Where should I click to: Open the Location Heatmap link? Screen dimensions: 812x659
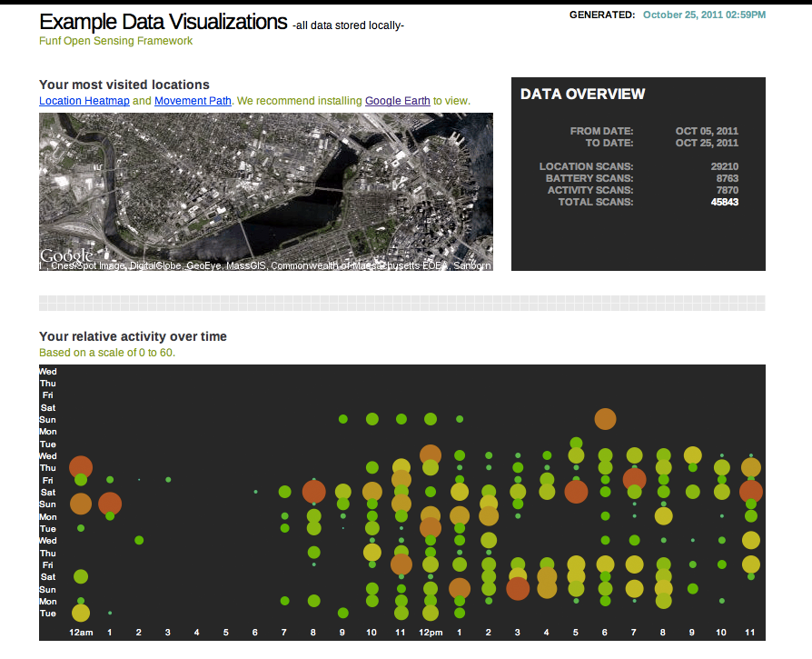[x=84, y=101]
